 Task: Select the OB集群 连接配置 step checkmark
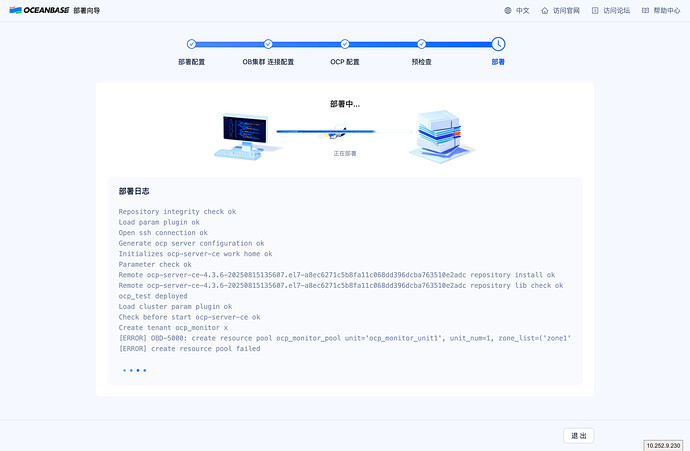[268, 44]
